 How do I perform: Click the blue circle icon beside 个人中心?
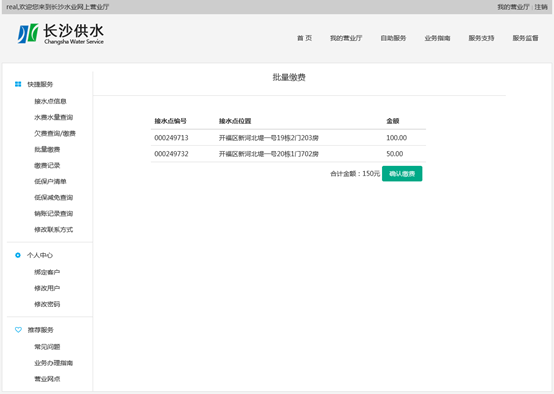tap(18, 255)
